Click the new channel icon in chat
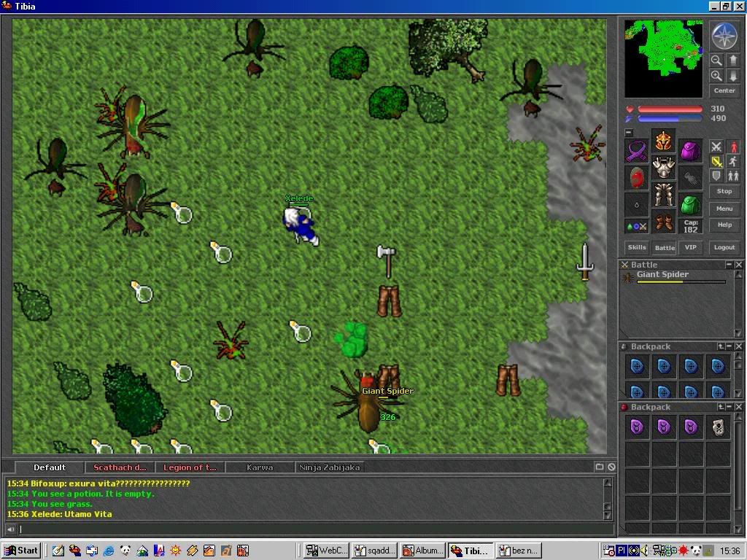This screenshot has width=747, height=560. (x=600, y=467)
